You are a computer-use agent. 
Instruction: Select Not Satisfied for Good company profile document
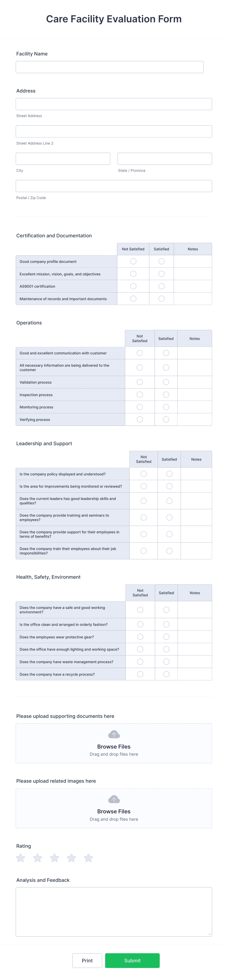(133, 261)
